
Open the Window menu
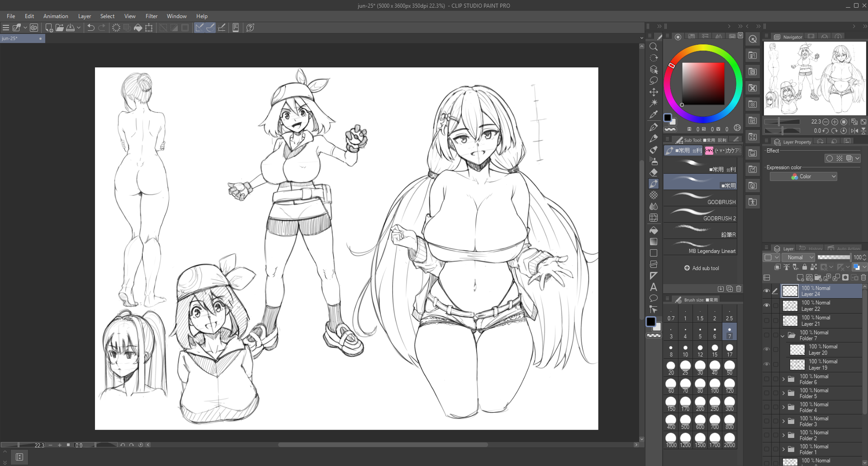tap(176, 16)
